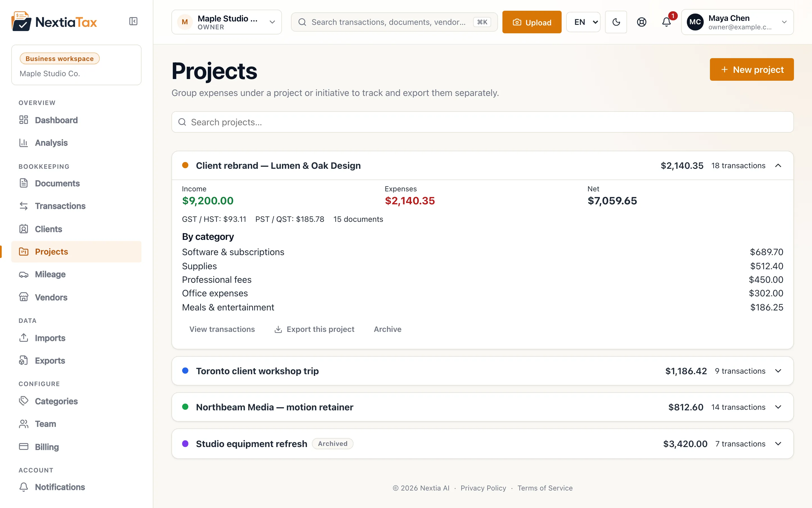Focus the global search transactions field

tap(394, 22)
